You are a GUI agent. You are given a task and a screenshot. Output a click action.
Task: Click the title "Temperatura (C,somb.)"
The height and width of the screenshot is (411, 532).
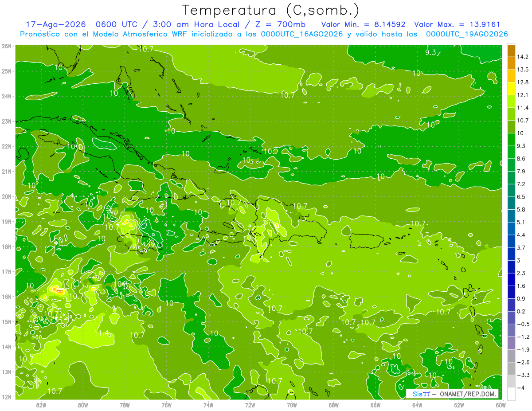270,10
